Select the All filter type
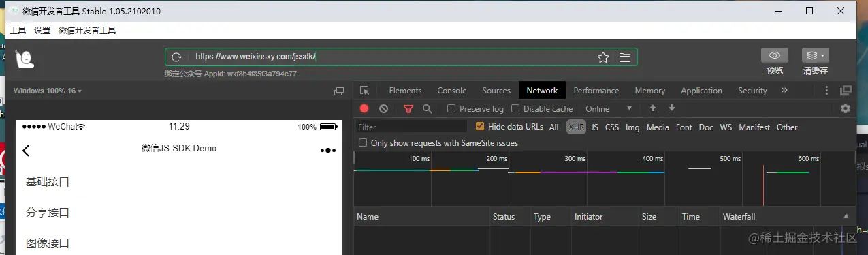The image size is (868, 255). (554, 127)
